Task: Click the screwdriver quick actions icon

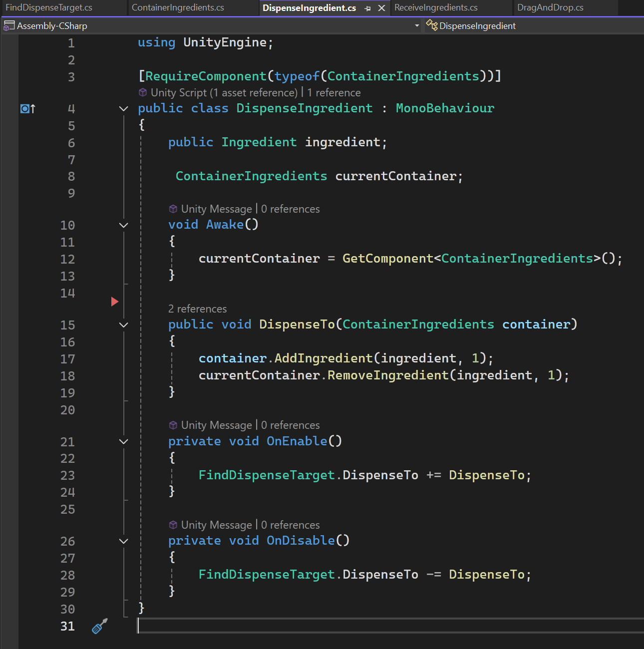Action: [x=100, y=626]
